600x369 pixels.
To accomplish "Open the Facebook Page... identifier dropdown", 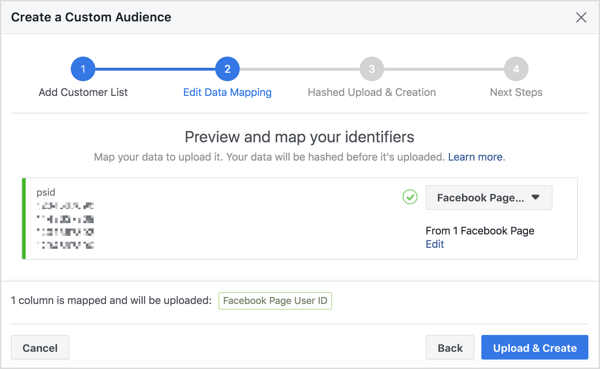I will 489,198.
